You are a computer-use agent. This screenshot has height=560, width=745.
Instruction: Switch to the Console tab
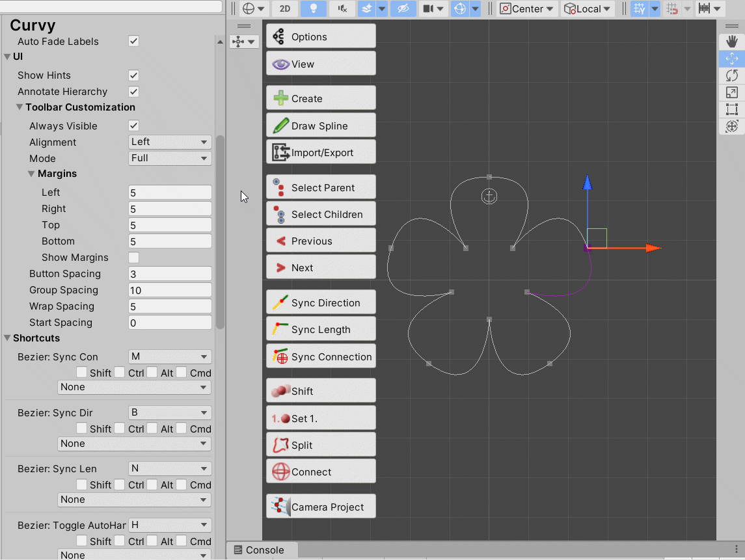pos(262,550)
